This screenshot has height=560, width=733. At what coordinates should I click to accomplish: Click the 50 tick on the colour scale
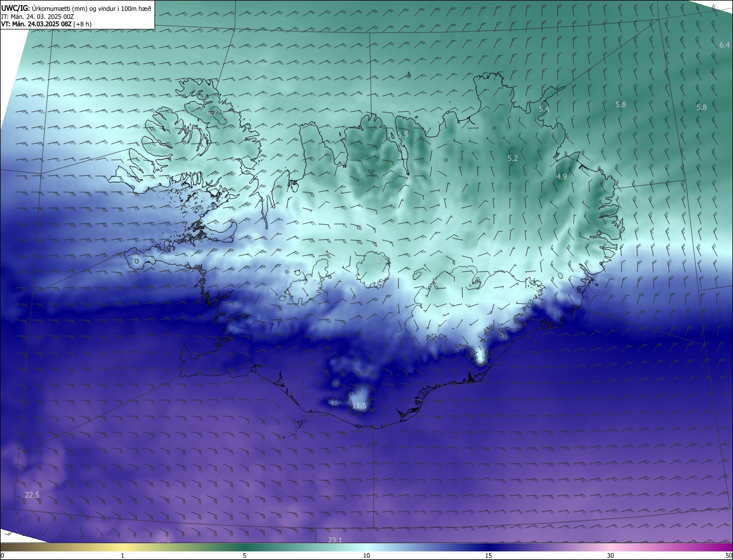[x=728, y=555]
